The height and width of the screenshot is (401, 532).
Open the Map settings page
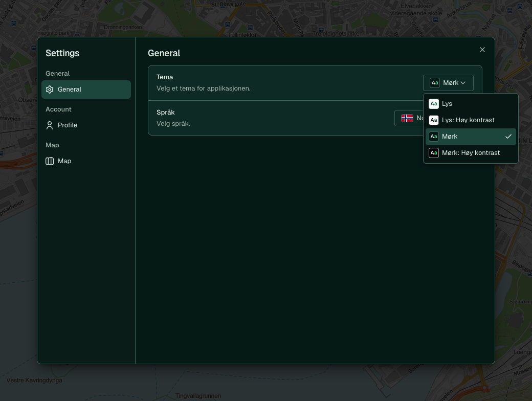point(86,161)
